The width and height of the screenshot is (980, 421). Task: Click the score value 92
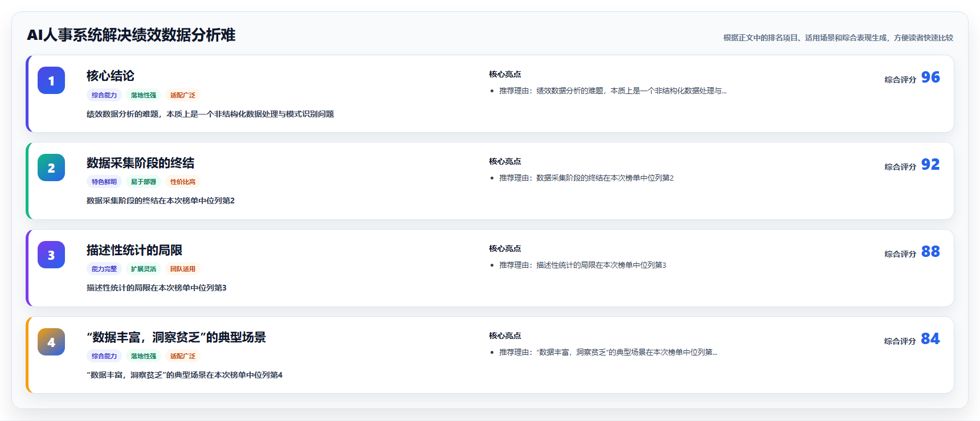coord(930,164)
